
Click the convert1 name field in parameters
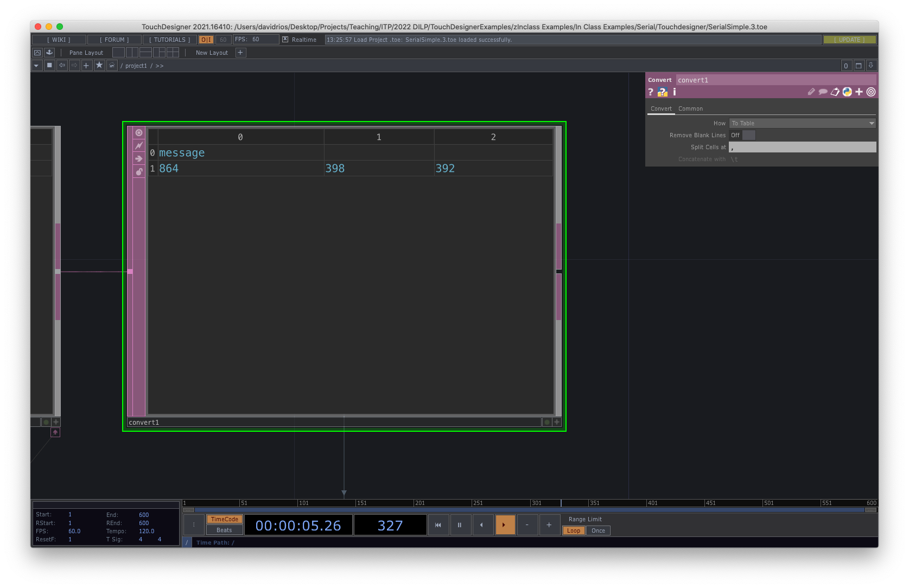pyautogui.click(x=775, y=80)
